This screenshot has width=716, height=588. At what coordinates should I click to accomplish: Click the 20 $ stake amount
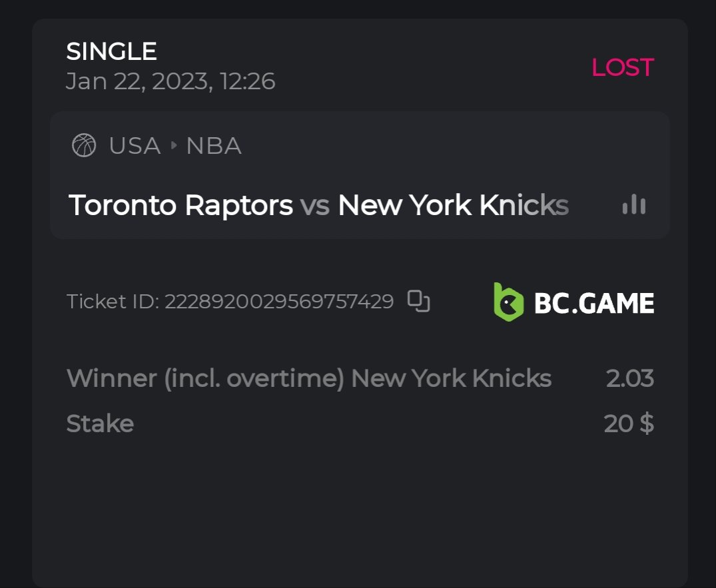point(628,424)
